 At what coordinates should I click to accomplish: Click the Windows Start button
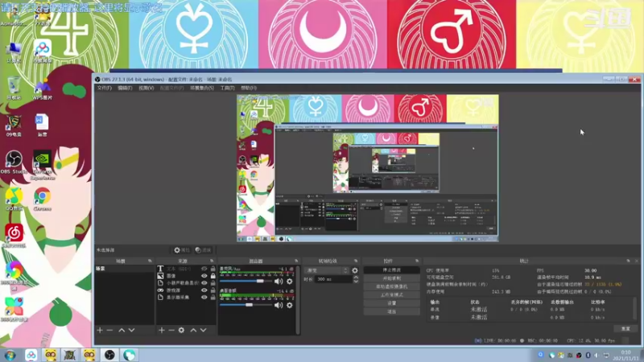10,355
